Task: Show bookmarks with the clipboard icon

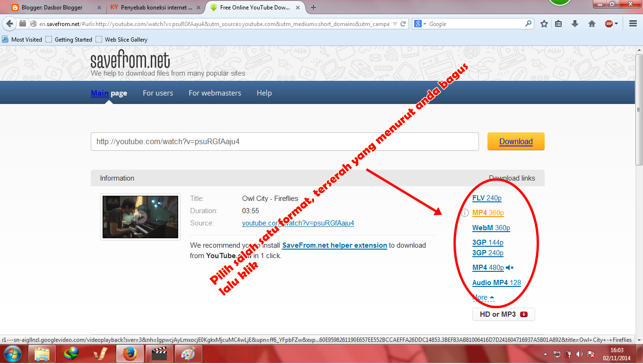Action: pyautogui.click(x=558, y=24)
